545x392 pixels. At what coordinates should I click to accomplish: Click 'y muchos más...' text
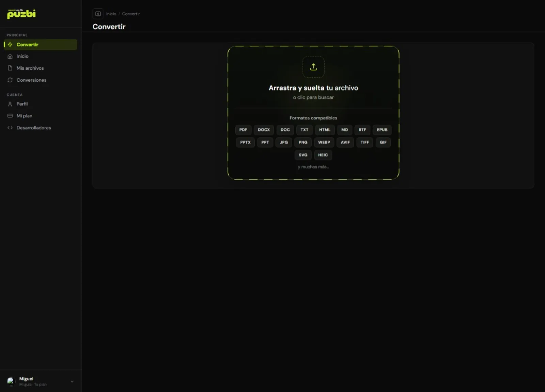click(313, 167)
